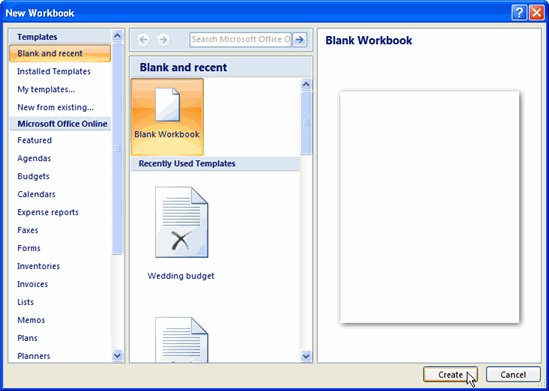Start search with the arrow button
This screenshot has width=549, height=391.
299,40
